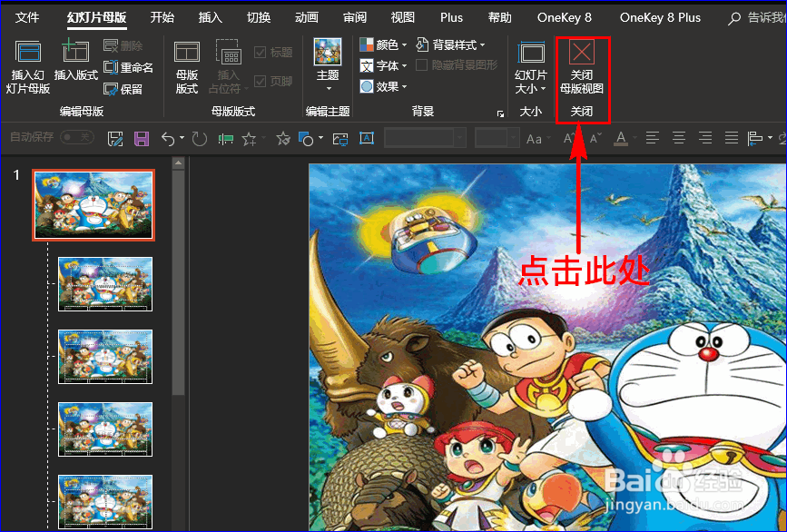Switch to the Animations (动画) tab

click(307, 17)
